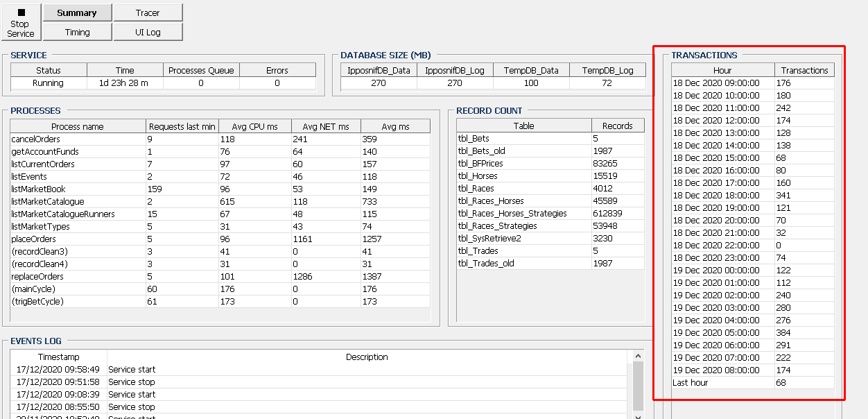Select the listEvents process row

[220, 177]
